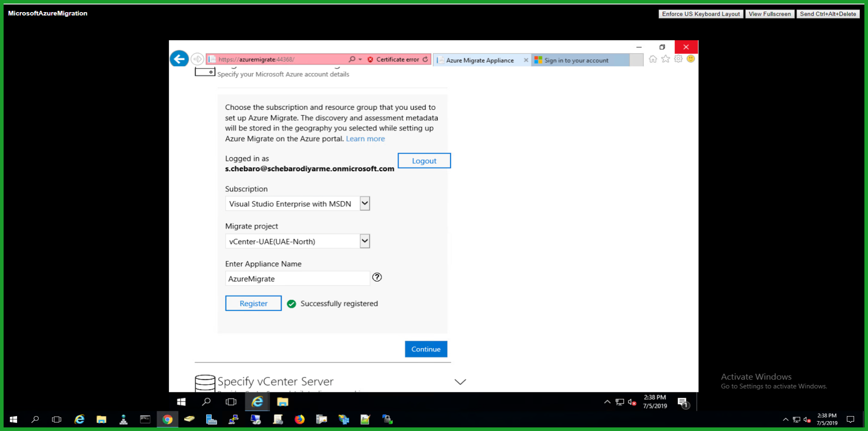Click the View Fullscreen button

(x=770, y=14)
